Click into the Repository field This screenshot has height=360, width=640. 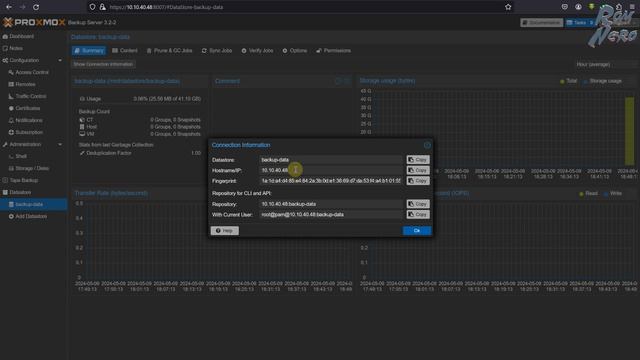tap(331, 204)
